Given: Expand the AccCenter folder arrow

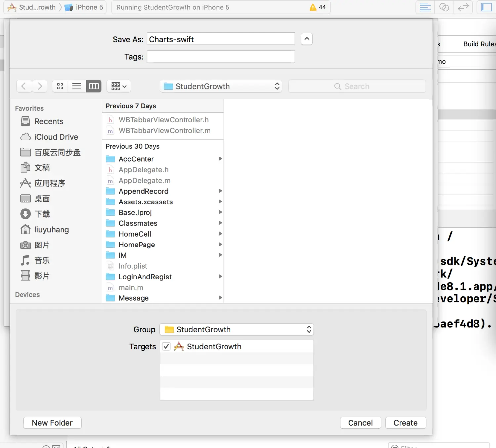Looking at the screenshot, I should [x=220, y=159].
